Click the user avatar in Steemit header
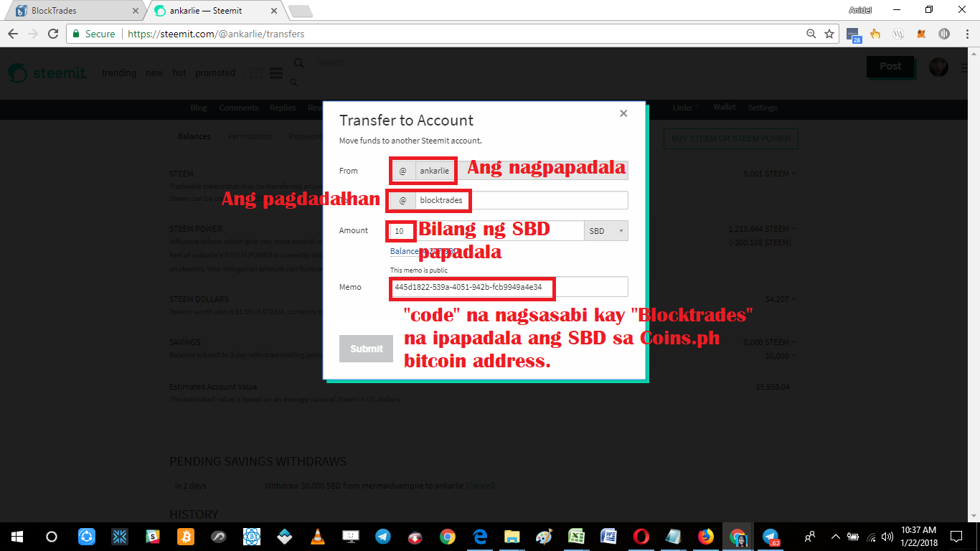Viewport: 980px width, 551px height. 938,67
